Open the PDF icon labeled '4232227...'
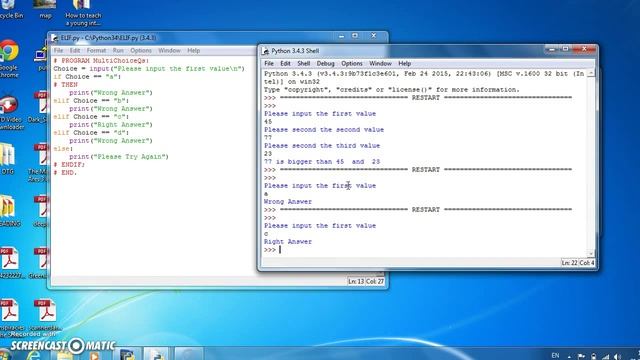The height and width of the screenshot is (360, 640). tap(11, 263)
